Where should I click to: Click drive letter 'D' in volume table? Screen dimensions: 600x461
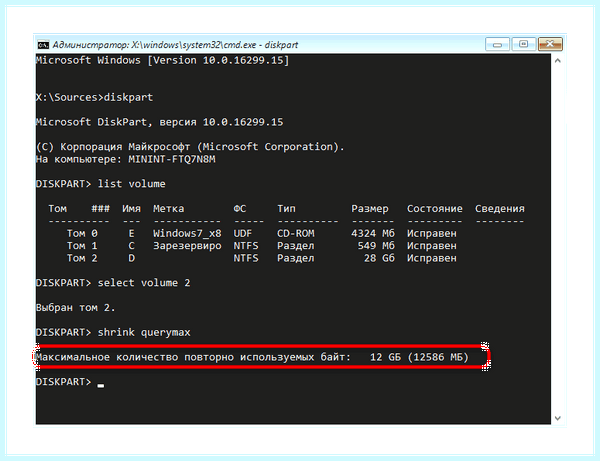point(131,258)
